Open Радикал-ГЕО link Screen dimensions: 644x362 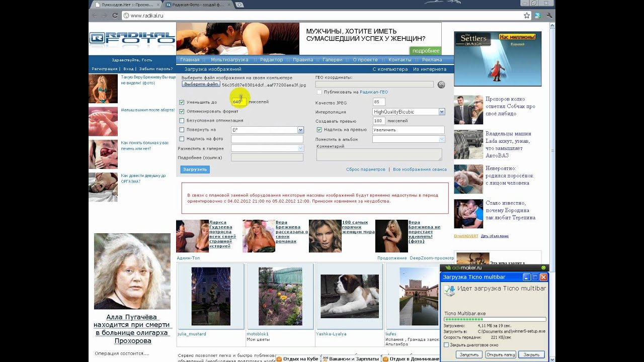(x=374, y=92)
